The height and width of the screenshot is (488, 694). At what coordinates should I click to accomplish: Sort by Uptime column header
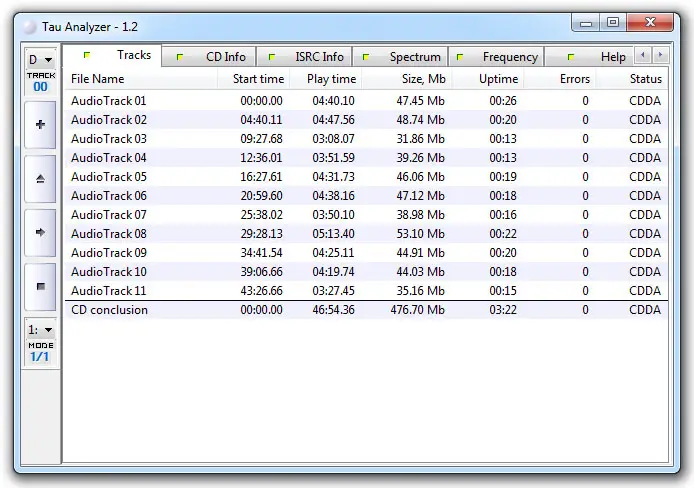click(x=488, y=79)
